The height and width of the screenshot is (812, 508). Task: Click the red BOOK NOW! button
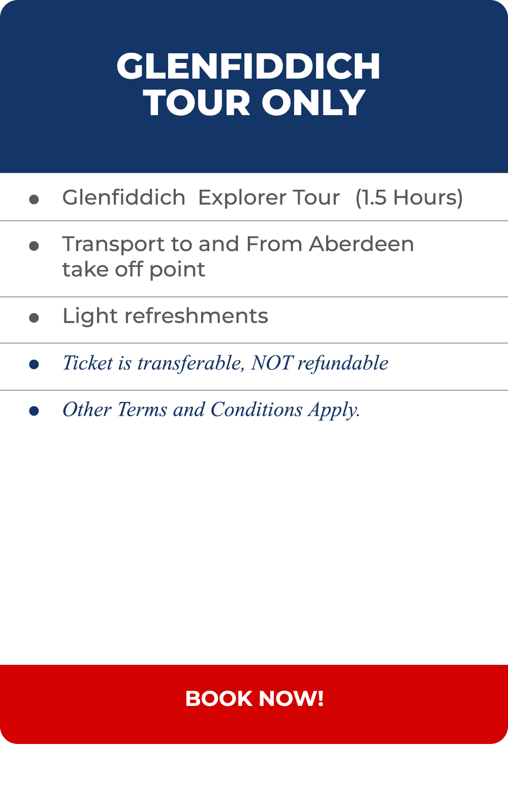click(x=254, y=704)
